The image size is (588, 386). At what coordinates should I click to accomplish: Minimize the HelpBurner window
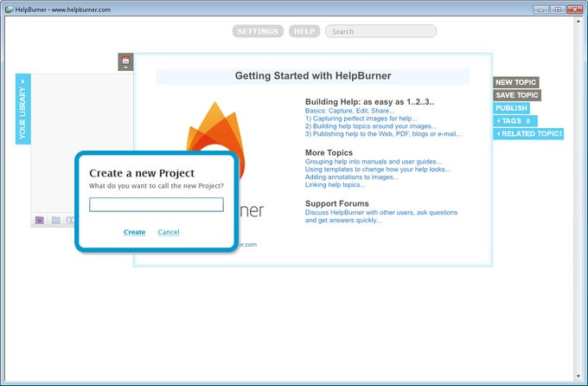541,10
